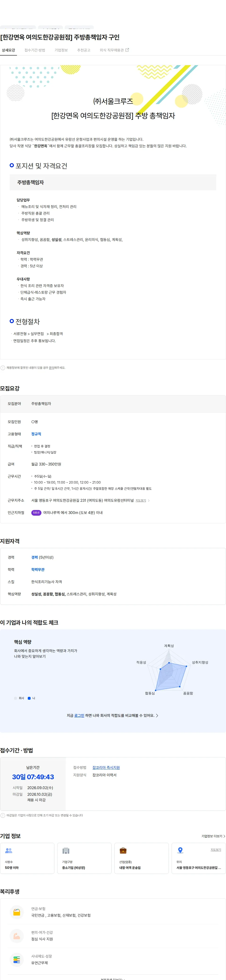Open 지도보기 link in the 위치 card
Viewport: 226px width, 980px height.
[x=216, y=850]
